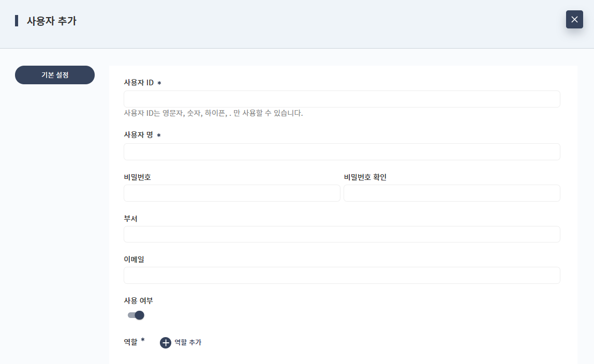Click the 부서 label text
The width and height of the screenshot is (594, 364).
pos(131,219)
